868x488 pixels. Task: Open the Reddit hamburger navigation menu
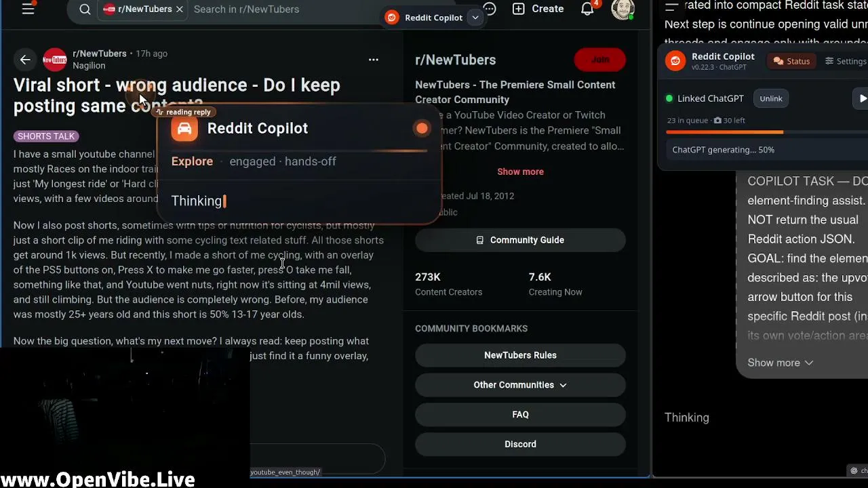click(x=28, y=9)
